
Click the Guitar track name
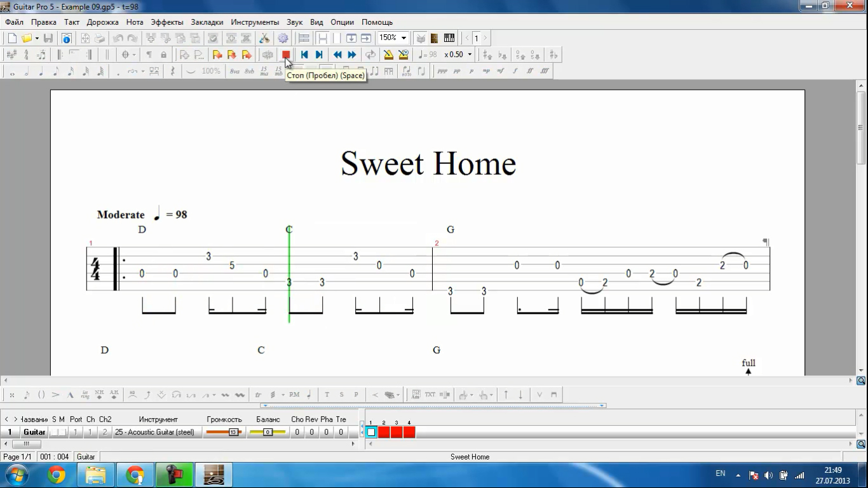tap(34, 432)
